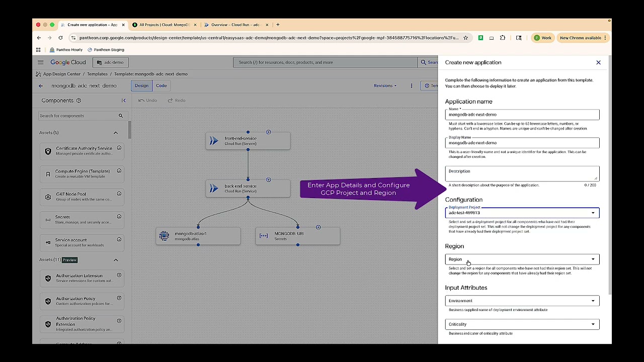Click the Chrome address bar URL

[269, 38]
